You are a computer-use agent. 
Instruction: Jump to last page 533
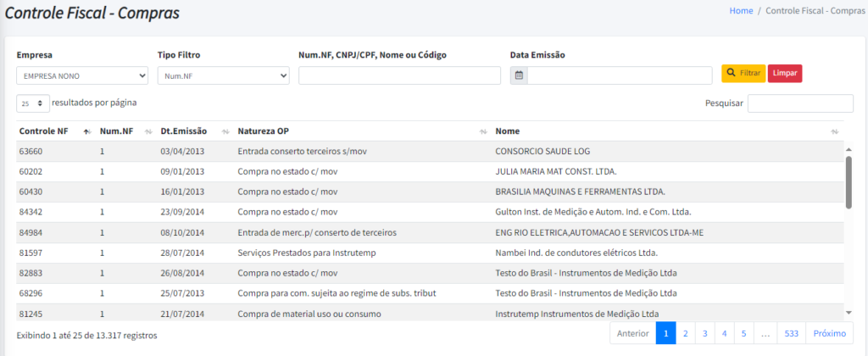pos(792,333)
